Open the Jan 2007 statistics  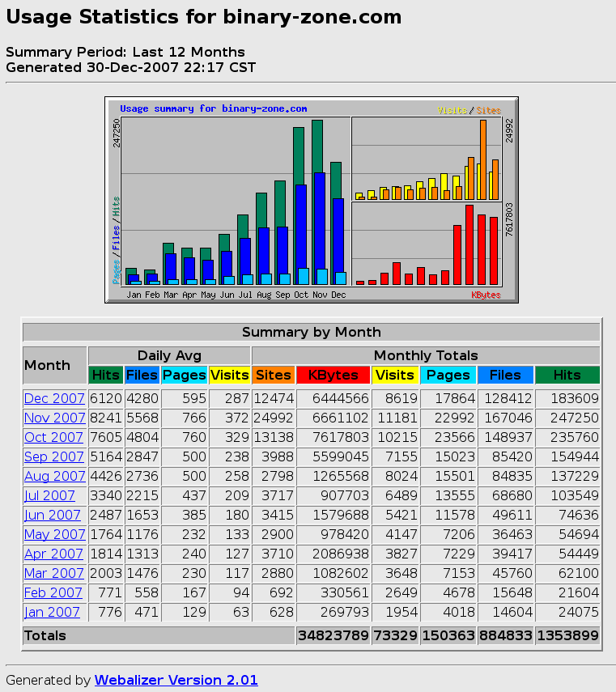(x=53, y=612)
